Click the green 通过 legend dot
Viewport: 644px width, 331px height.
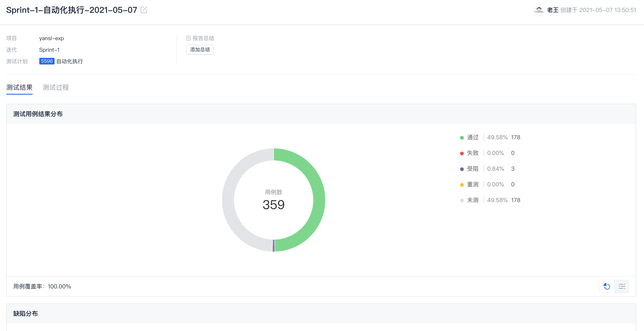(x=462, y=138)
